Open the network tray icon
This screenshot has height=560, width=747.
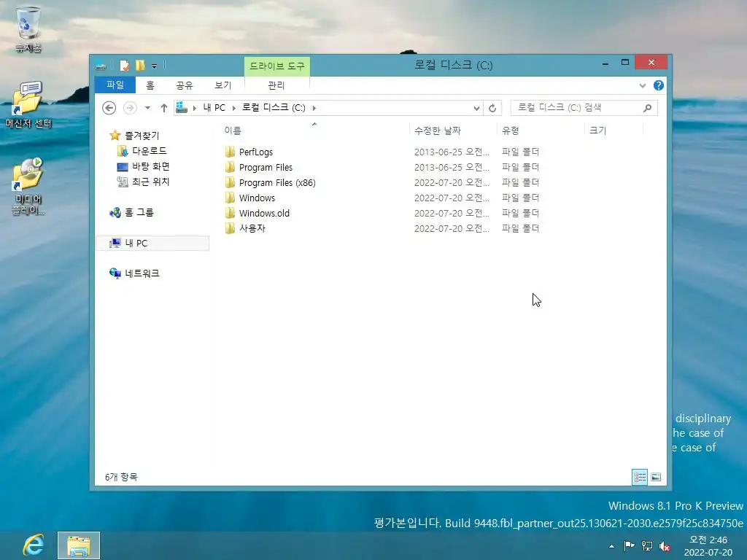click(646, 545)
